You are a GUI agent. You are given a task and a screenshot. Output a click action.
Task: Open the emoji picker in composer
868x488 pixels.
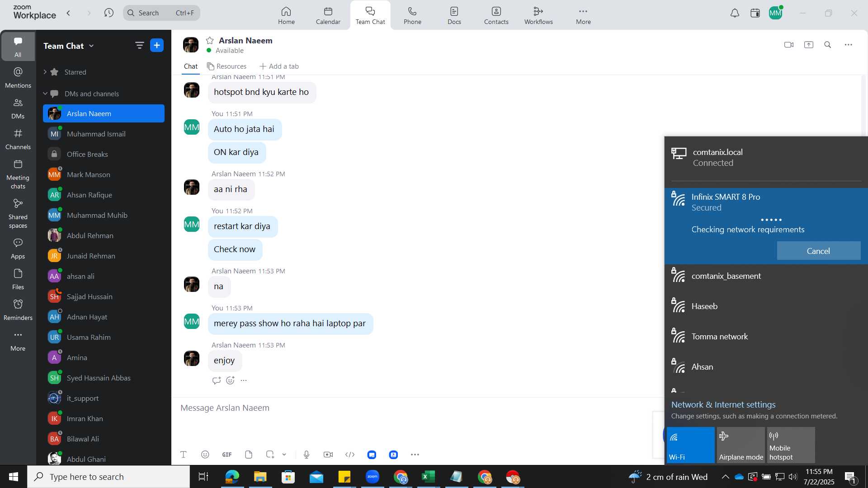[x=205, y=455]
